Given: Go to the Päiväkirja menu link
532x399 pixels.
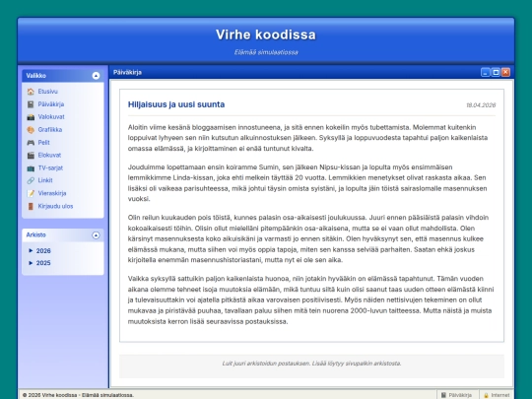Looking at the screenshot, I should 51,104.
